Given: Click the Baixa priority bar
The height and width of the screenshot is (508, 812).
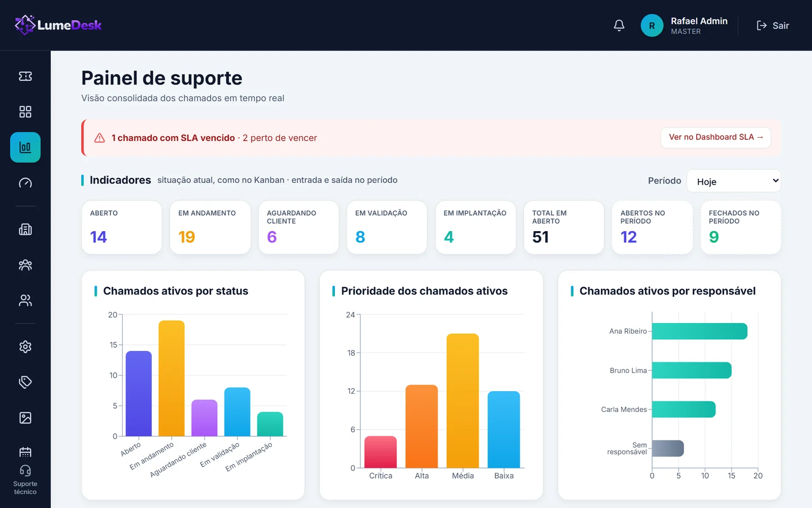Looking at the screenshot, I should (x=504, y=429).
